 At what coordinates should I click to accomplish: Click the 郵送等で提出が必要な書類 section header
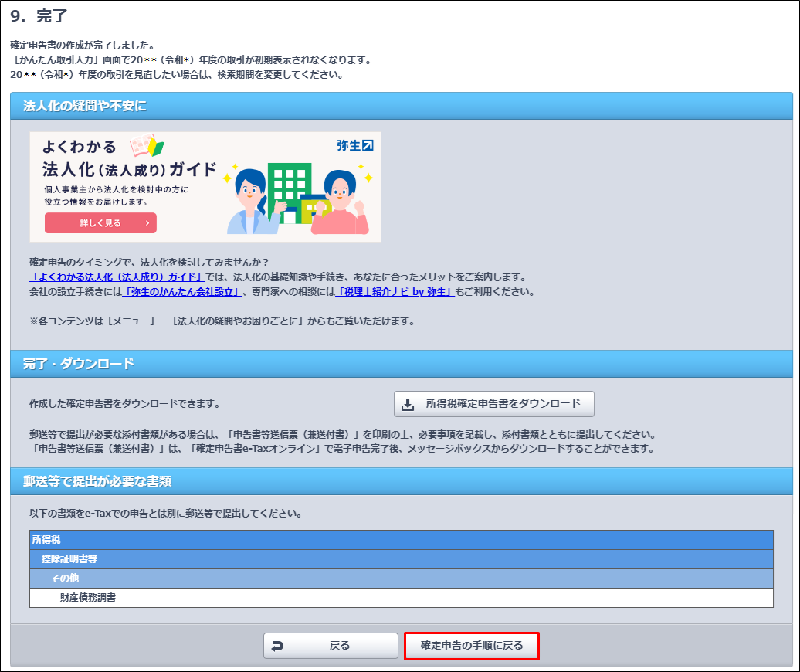401,481
